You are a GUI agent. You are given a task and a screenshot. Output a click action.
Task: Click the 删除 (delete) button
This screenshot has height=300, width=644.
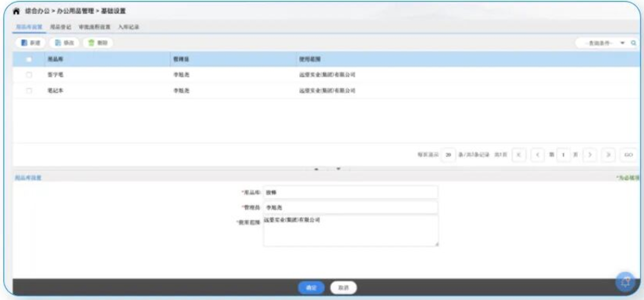coord(98,43)
